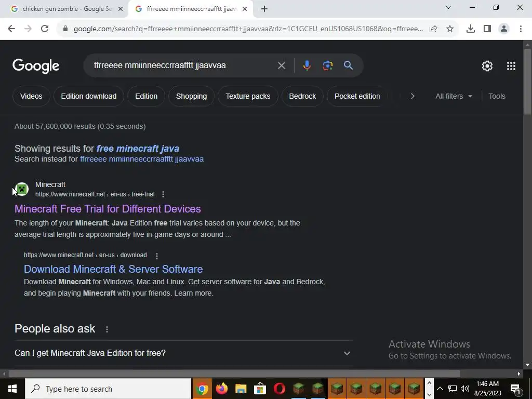Start voice search with the microphone icon
This screenshot has height=399, width=532.
pyautogui.click(x=307, y=65)
